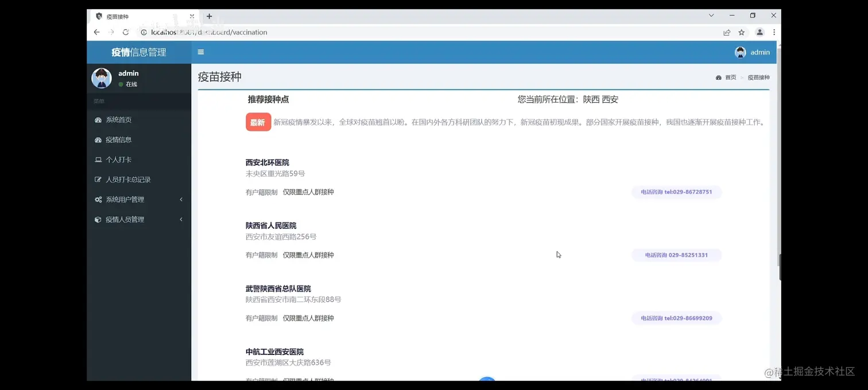Viewport: 868px width, 390px height.
Task: Reload the page with refresh icon
Action: click(126, 32)
